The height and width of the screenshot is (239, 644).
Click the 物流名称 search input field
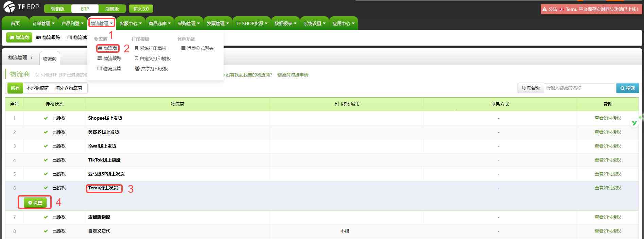579,88
